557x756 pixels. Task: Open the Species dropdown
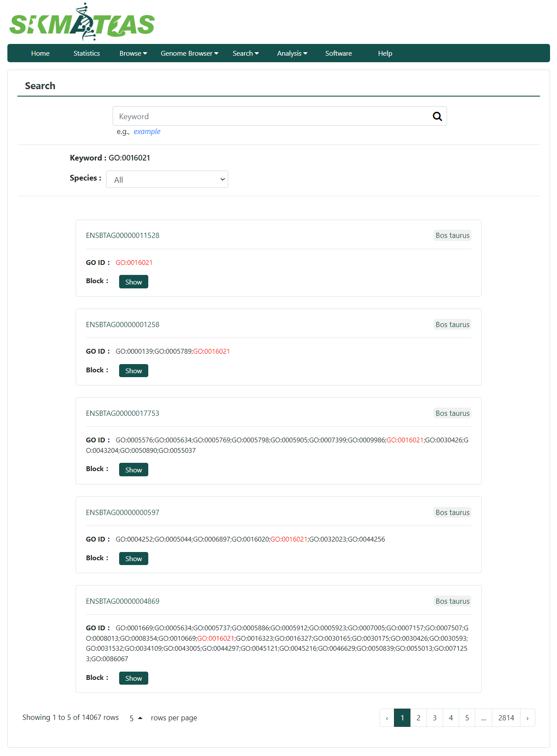[x=167, y=179]
